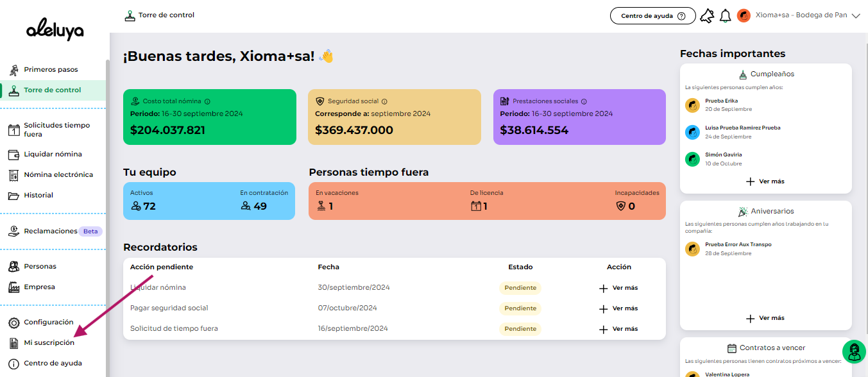This screenshot has width=868, height=377.
Task: Click the rocket icon in top bar
Action: (x=707, y=16)
